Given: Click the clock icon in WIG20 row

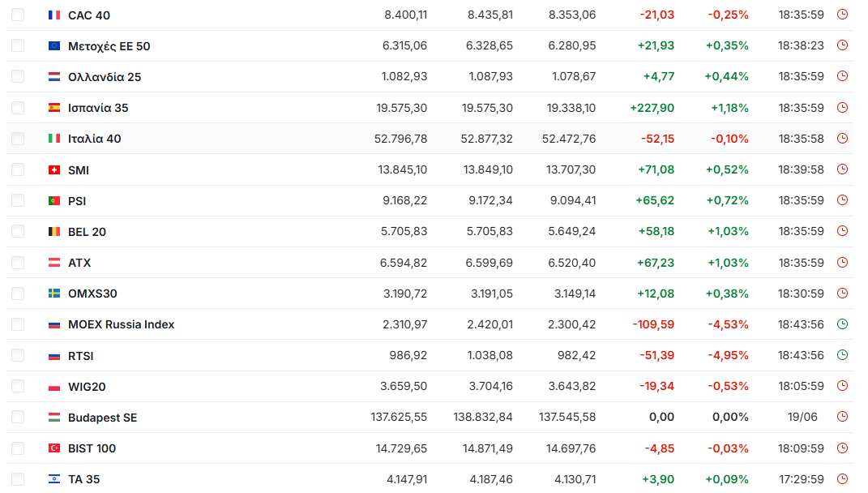Looking at the screenshot, I should (843, 386).
